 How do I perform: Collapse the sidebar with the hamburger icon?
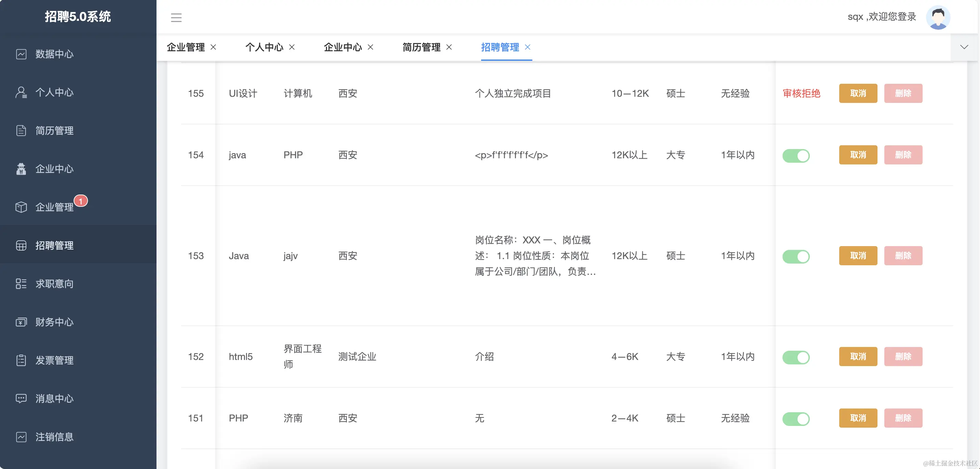coord(176,17)
